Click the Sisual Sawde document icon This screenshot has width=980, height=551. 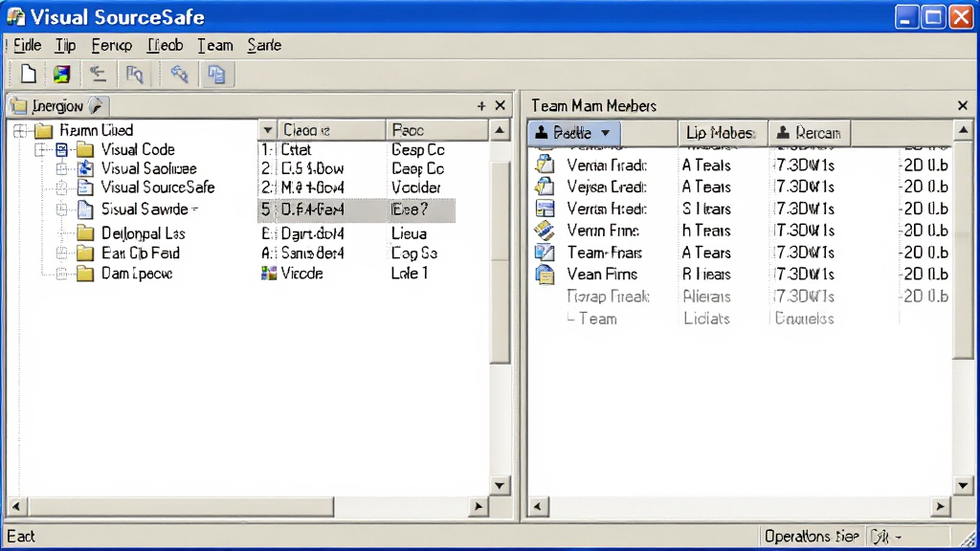pyautogui.click(x=85, y=209)
